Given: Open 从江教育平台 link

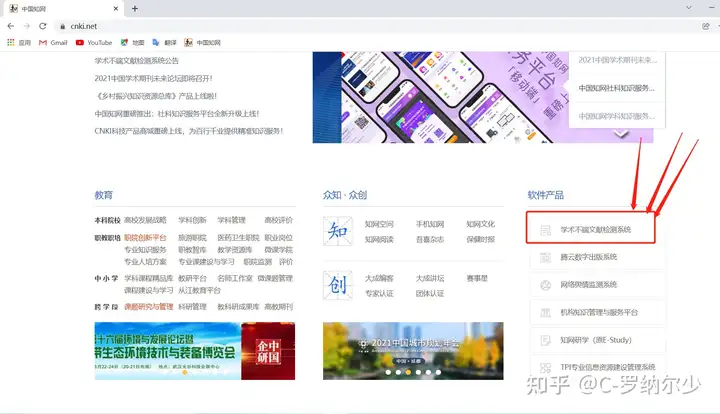Looking at the screenshot, I should pos(200,291).
